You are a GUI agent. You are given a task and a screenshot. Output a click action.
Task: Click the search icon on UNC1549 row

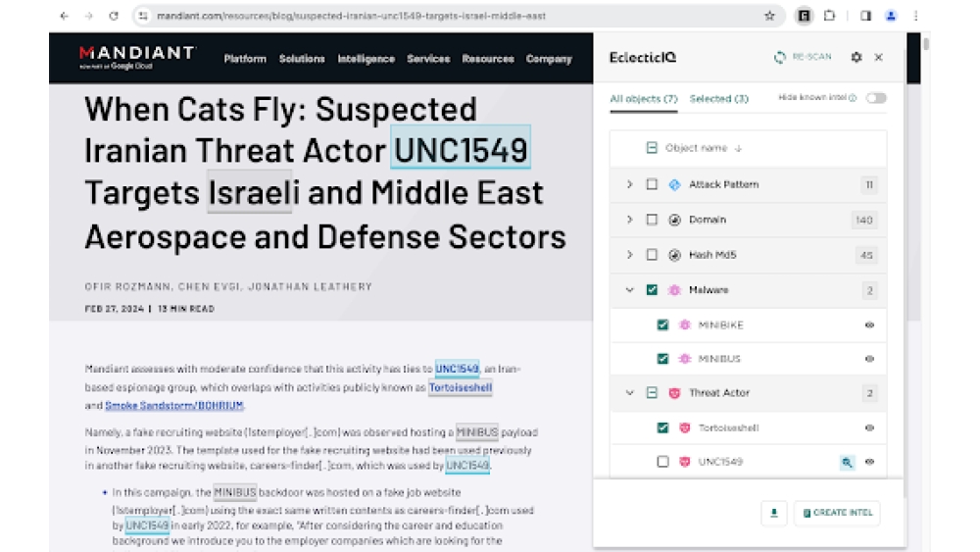coord(847,462)
